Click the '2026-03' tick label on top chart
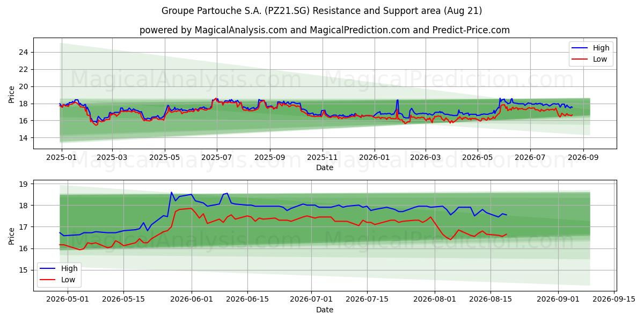The height and width of the screenshot is (322, 644). click(x=425, y=157)
